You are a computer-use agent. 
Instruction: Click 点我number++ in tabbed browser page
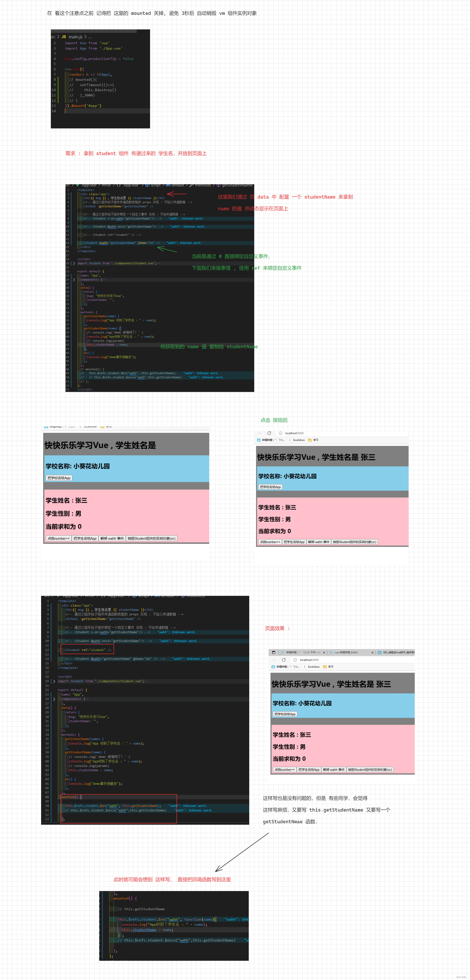click(x=285, y=770)
